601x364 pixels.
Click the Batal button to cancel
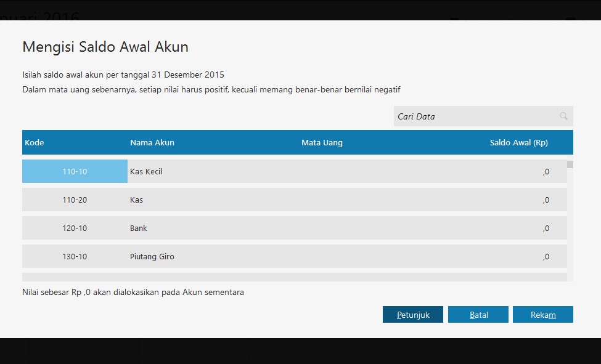click(x=478, y=314)
